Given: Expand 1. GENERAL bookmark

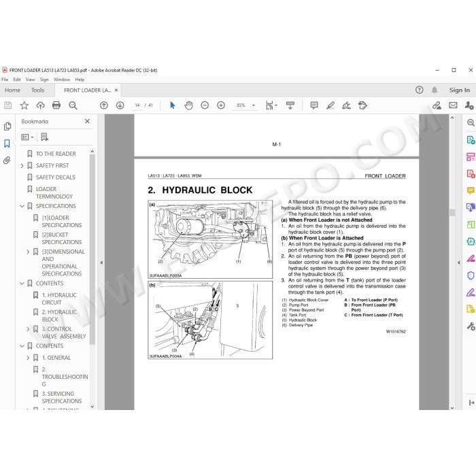Looking at the screenshot, I should click(x=28, y=358).
